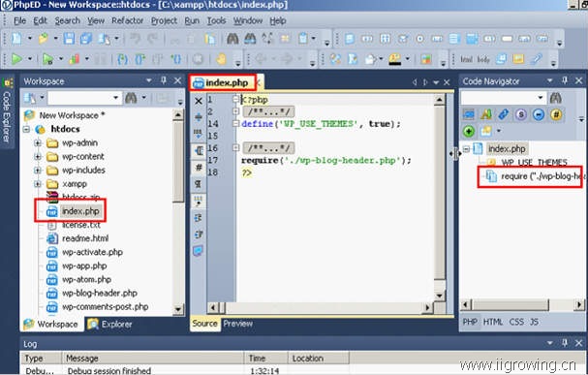This screenshot has height=375, width=588.
Task: Switch to the Preview tab
Action: click(x=237, y=324)
